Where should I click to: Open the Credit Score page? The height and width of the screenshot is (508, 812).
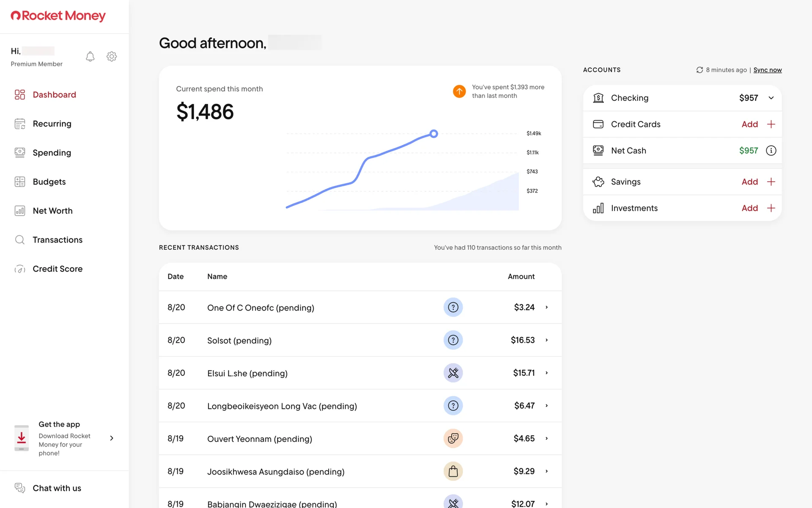coord(58,269)
